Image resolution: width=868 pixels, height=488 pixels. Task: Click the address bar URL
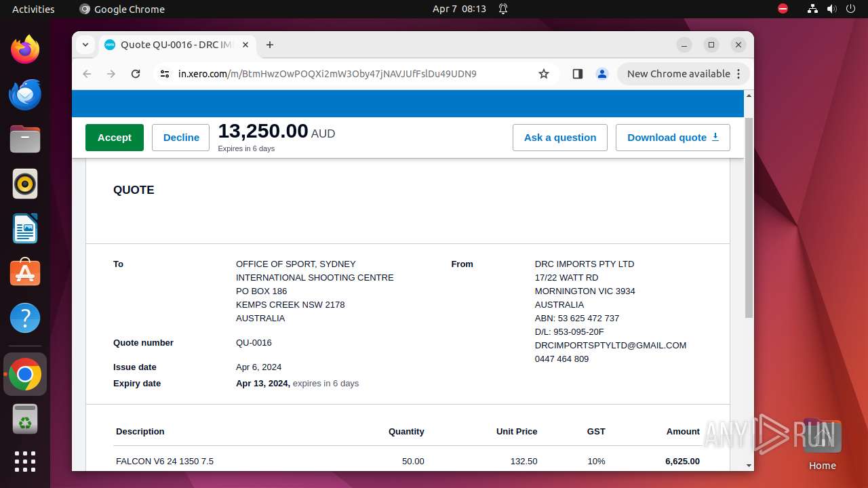pos(328,74)
